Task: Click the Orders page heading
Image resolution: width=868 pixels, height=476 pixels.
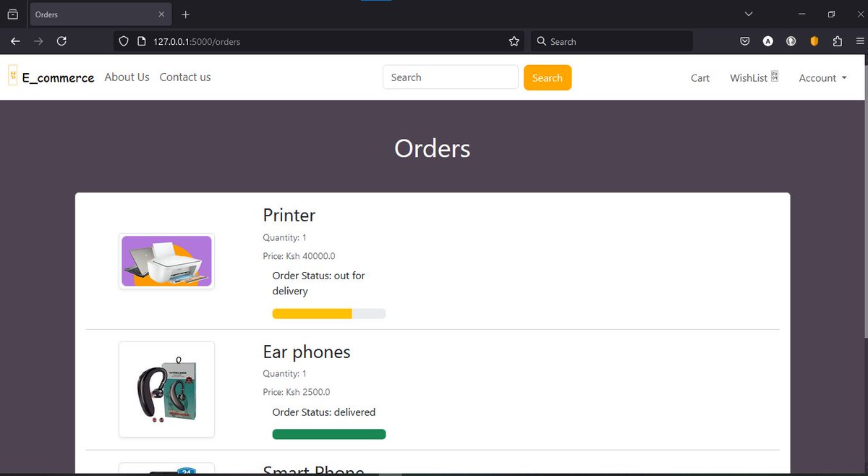Action: 433,148
